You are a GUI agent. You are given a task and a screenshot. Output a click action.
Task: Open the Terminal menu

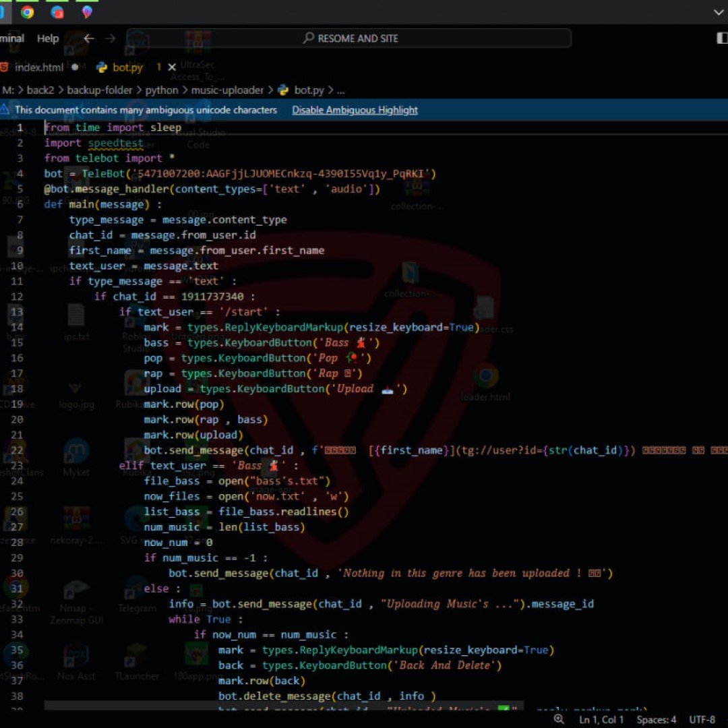[x=11, y=38]
